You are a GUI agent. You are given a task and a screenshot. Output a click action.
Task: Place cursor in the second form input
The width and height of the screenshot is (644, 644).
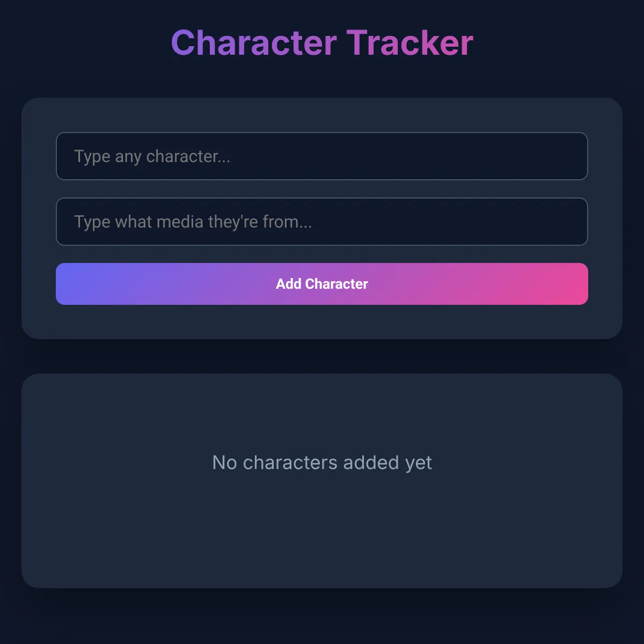pyautogui.click(x=322, y=222)
